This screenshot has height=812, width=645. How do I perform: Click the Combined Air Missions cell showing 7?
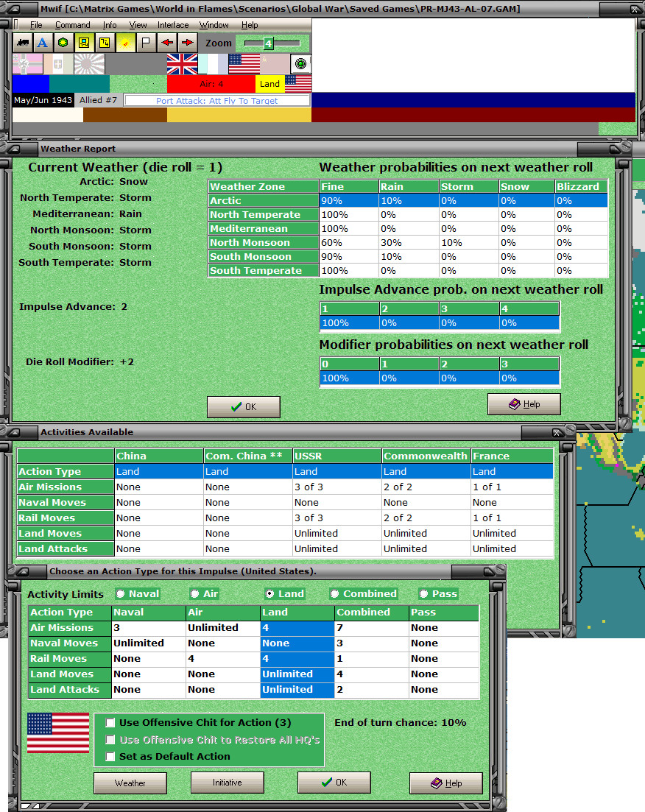[x=371, y=628]
